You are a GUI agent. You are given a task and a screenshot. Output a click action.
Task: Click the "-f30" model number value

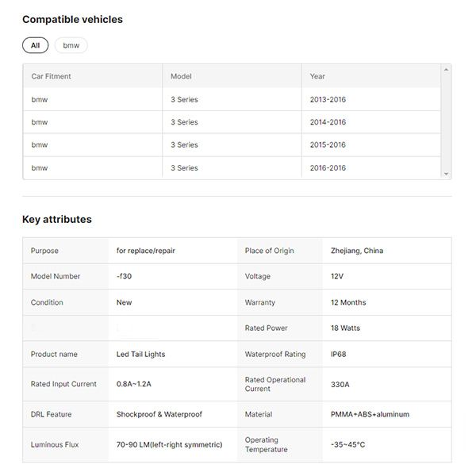click(125, 276)
